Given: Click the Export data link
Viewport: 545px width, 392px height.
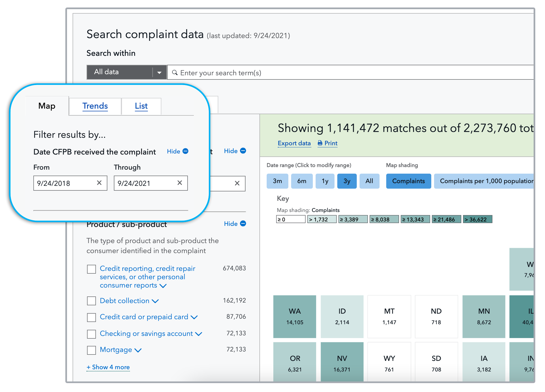Looking at the screenshot, I should (x=294, y=143).
